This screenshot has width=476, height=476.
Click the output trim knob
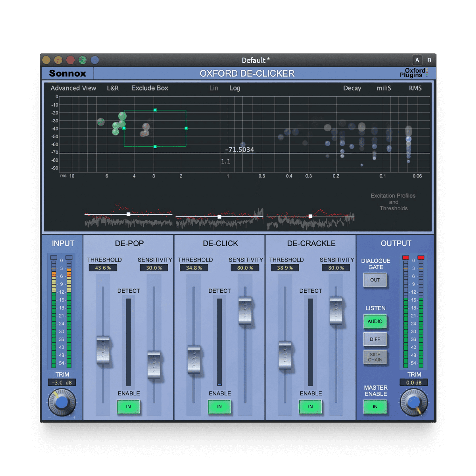click(x=414, y=402)
